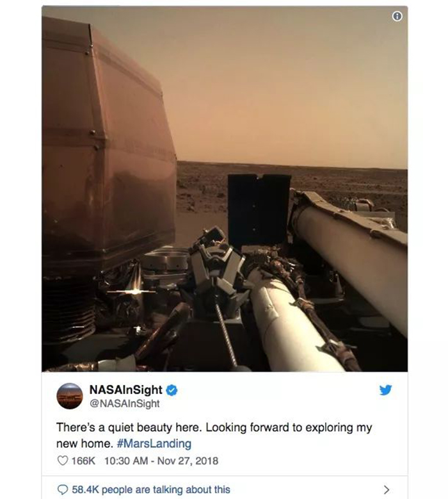The image size is (448, 499).
Task: Open the 10:30 AM - Nov 27, 2018 timestamp
Action: coord(161,461)
